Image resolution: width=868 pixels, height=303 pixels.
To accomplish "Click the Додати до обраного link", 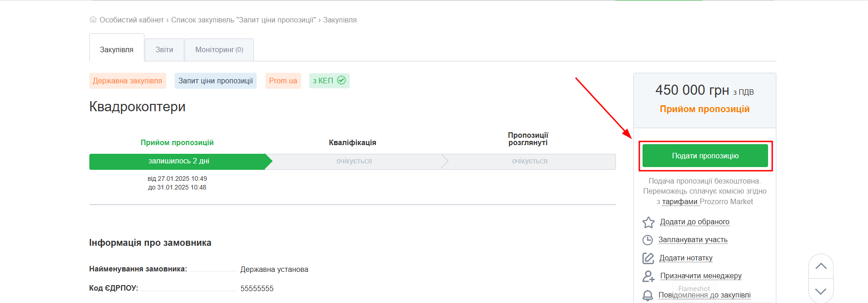I will [x=694, y=222].
